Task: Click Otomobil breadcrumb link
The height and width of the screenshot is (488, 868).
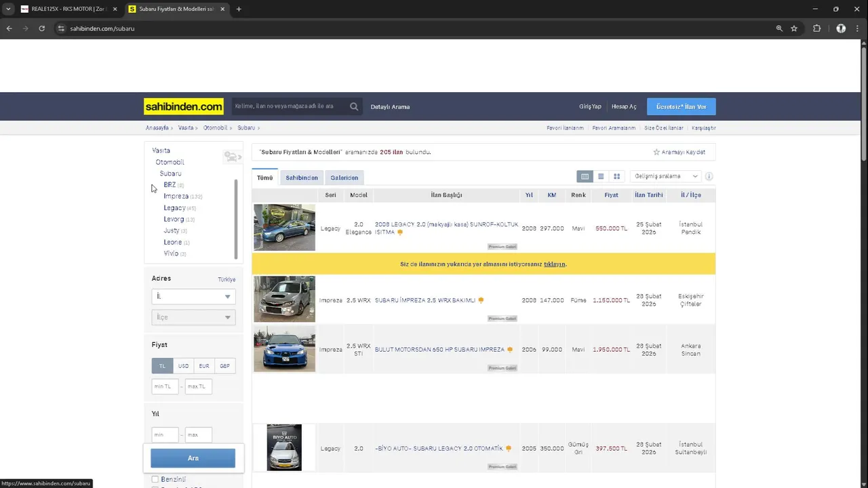Action: [x=215, y=128]
